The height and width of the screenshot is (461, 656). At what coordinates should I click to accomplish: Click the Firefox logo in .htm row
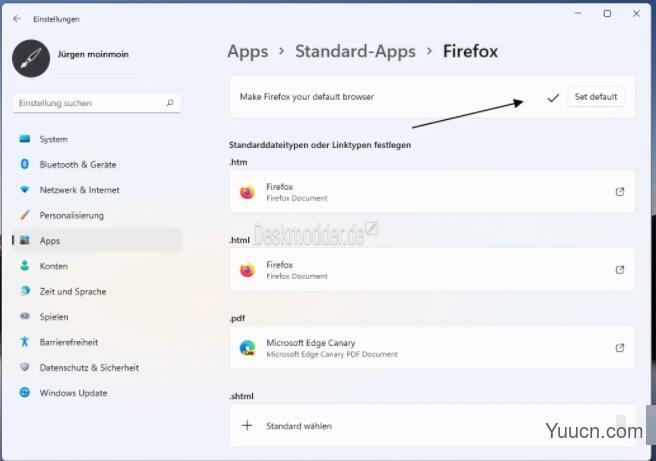pos(247,192)
